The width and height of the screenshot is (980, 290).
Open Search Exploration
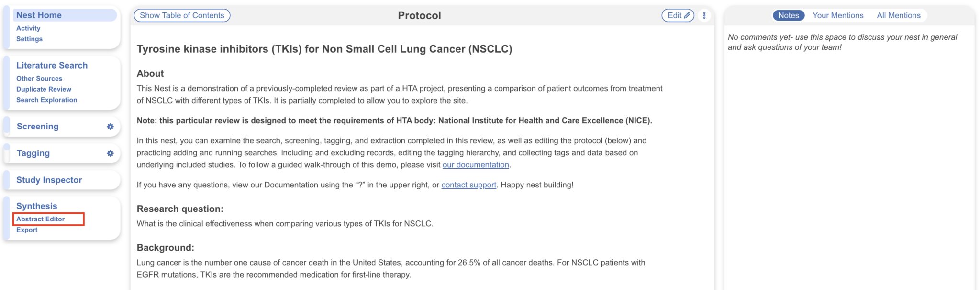click(46, 100)
